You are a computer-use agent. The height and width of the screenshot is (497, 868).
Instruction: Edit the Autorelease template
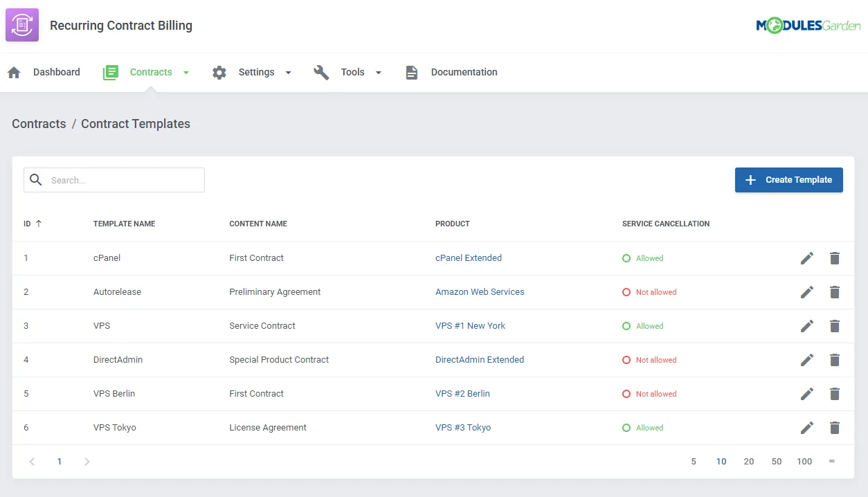pos(807,292)
